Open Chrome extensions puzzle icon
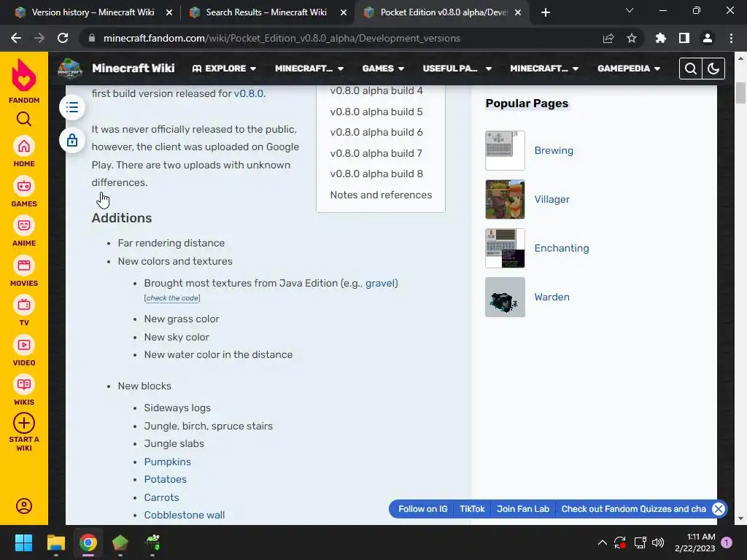 [660, 38]
